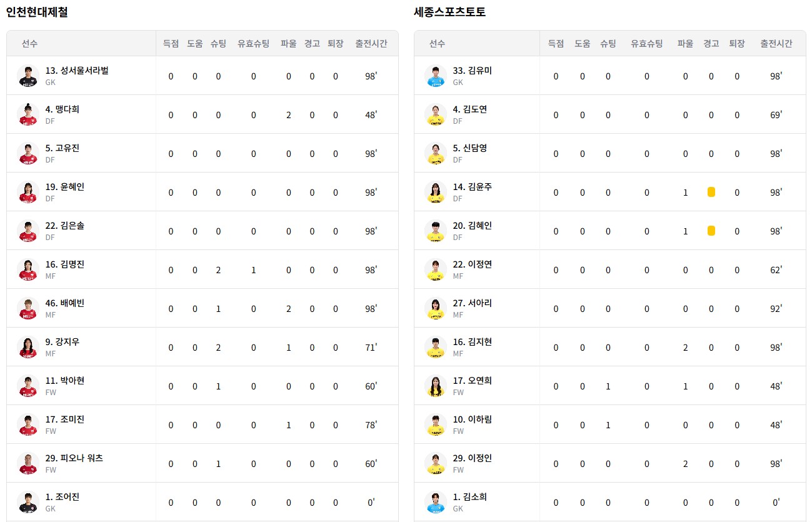Open player name 16. 김명진
This screenshot has height=522, width=812.
65,264
